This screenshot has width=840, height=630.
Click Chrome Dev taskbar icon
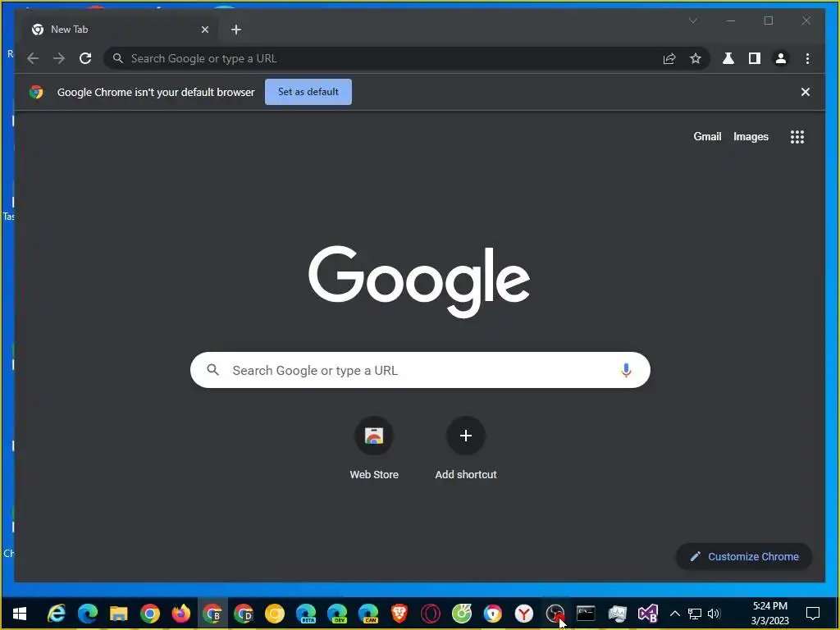pyautogui.click(x=244, y=614)
